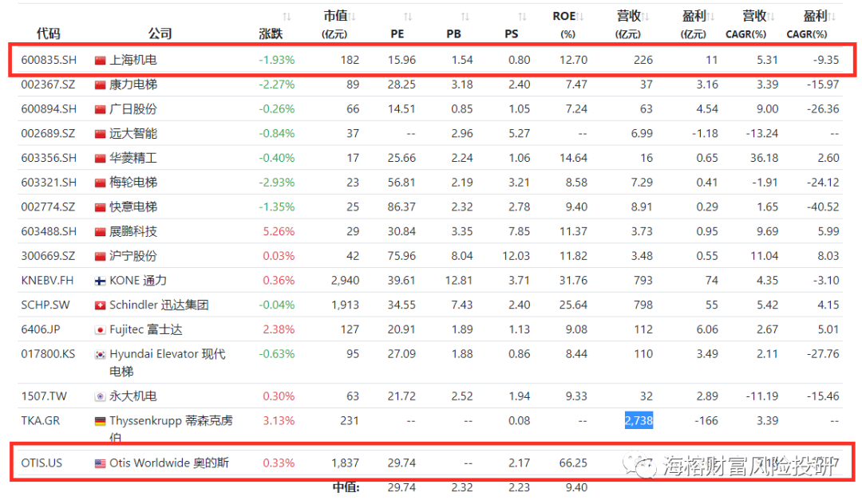The image size is (862, 504).
Task: Select stock code 017800.KS
Action: point(48,354)
